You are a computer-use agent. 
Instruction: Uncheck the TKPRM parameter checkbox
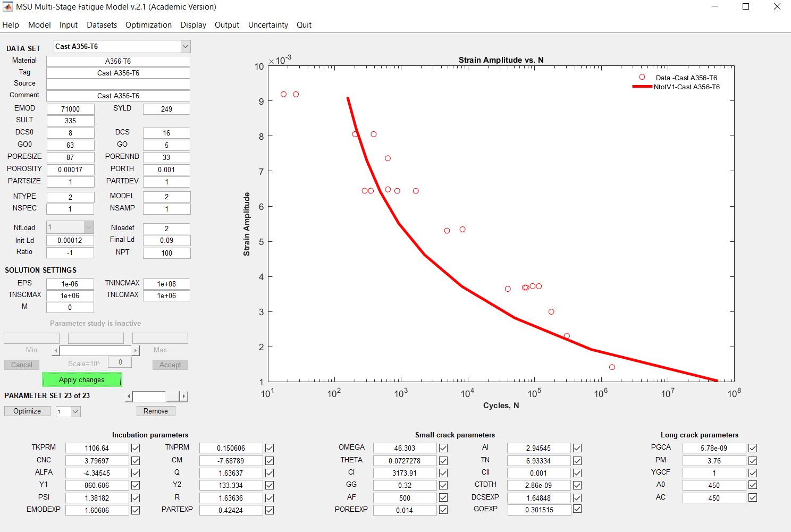point(136,448)
